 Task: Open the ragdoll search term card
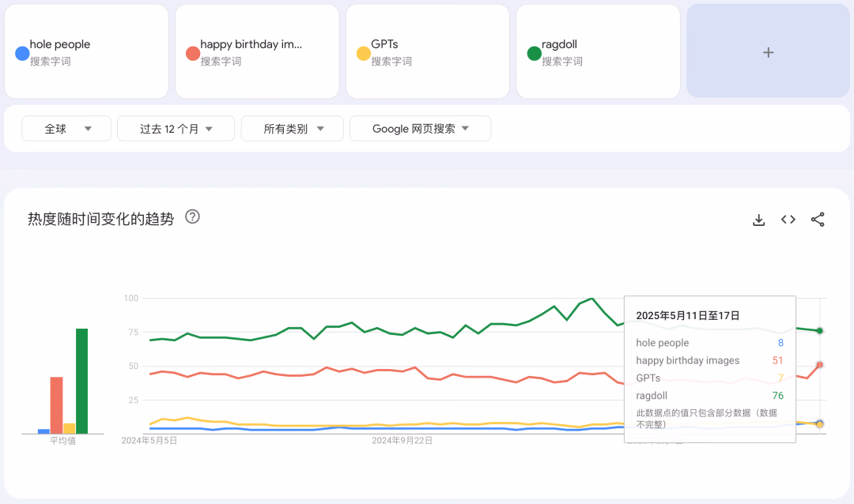[598, 51]
